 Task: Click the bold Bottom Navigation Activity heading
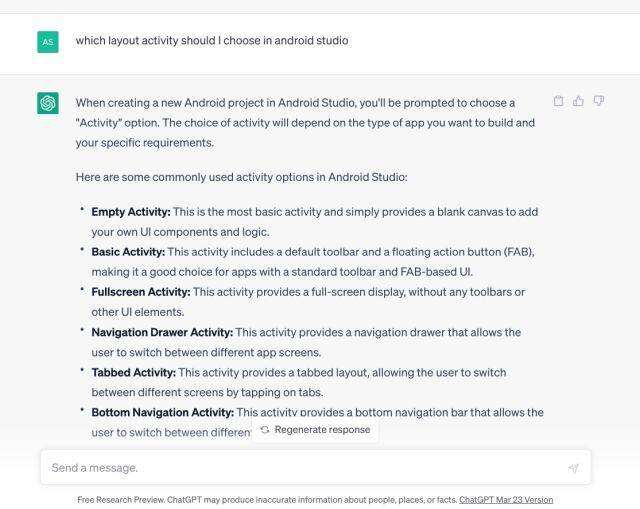[163, 412]
